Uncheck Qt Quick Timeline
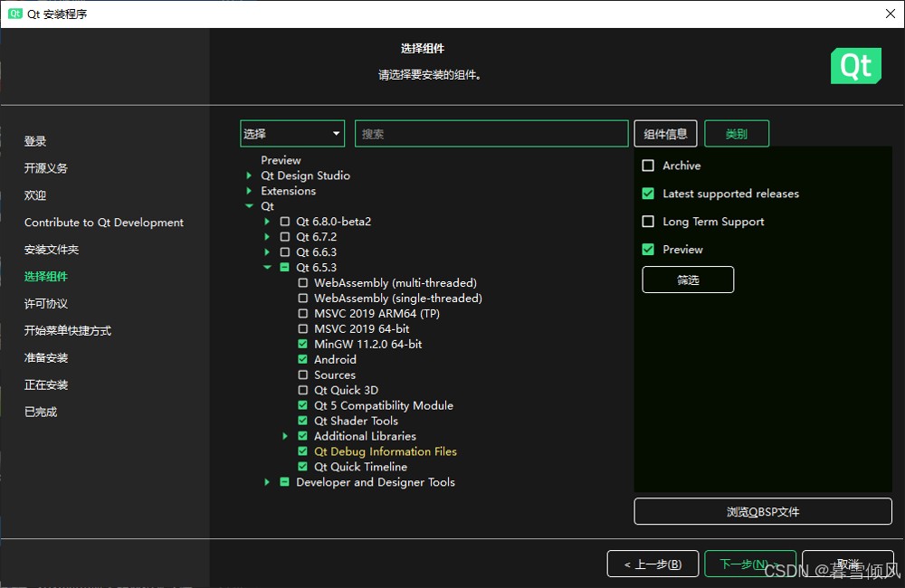 (302, 466)
